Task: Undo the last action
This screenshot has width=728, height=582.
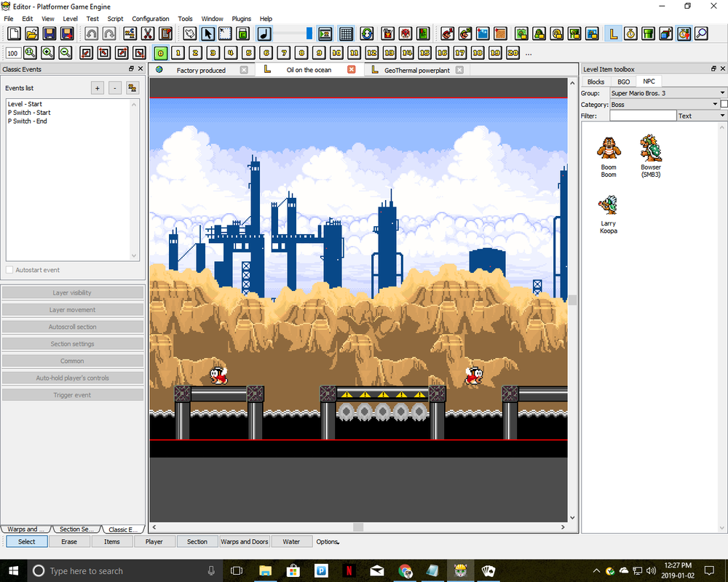Action: tap(92, 33)
